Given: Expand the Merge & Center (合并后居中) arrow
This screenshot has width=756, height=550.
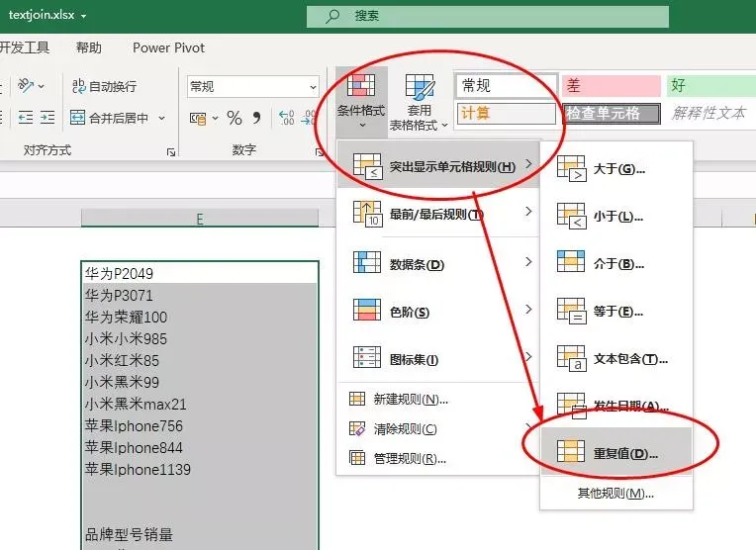Looking at the screenshot, I should pyautogui.click(x=161, y=118).
